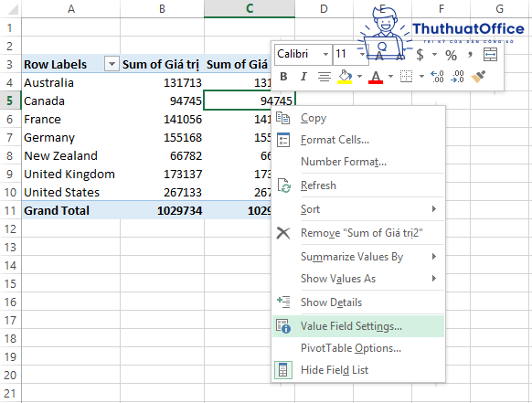Select cell with value 155168
This screenshot has height=403, width=532.
tap(162, 137)
